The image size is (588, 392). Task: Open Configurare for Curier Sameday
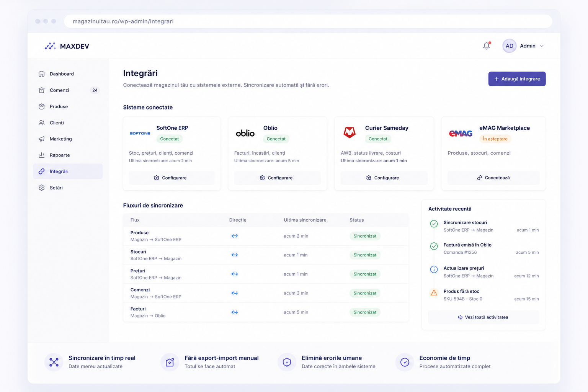click(384, 178)
